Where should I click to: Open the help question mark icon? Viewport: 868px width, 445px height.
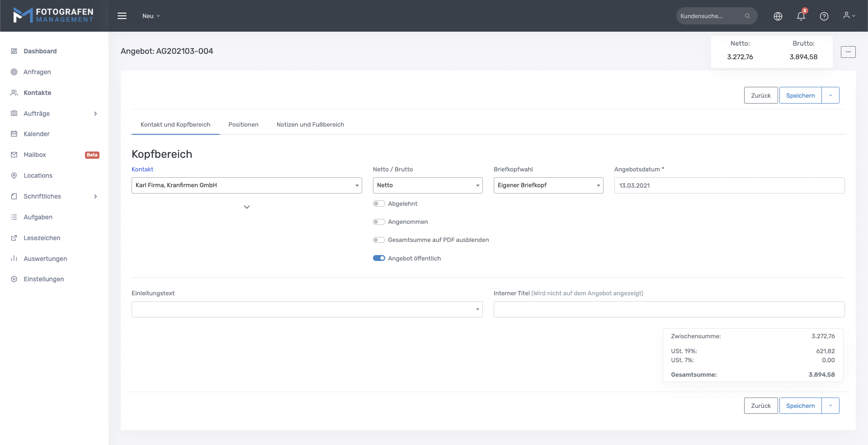coord(824,16)
